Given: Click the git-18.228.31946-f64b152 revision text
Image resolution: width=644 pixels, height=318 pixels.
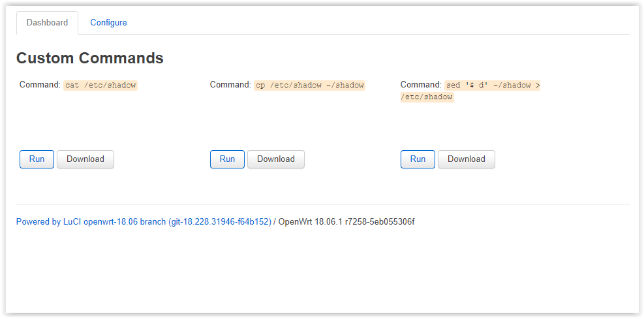Looking at the screenshot, I should pyautogui.click(x=220, y=222).
